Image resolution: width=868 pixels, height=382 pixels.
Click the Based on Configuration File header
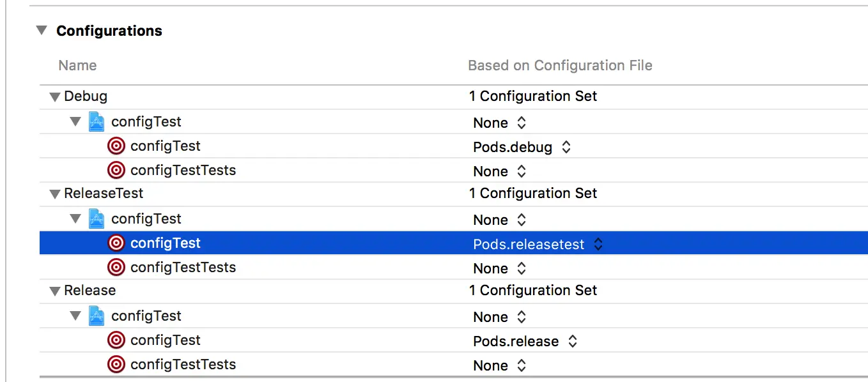click(x=560, y=65)
